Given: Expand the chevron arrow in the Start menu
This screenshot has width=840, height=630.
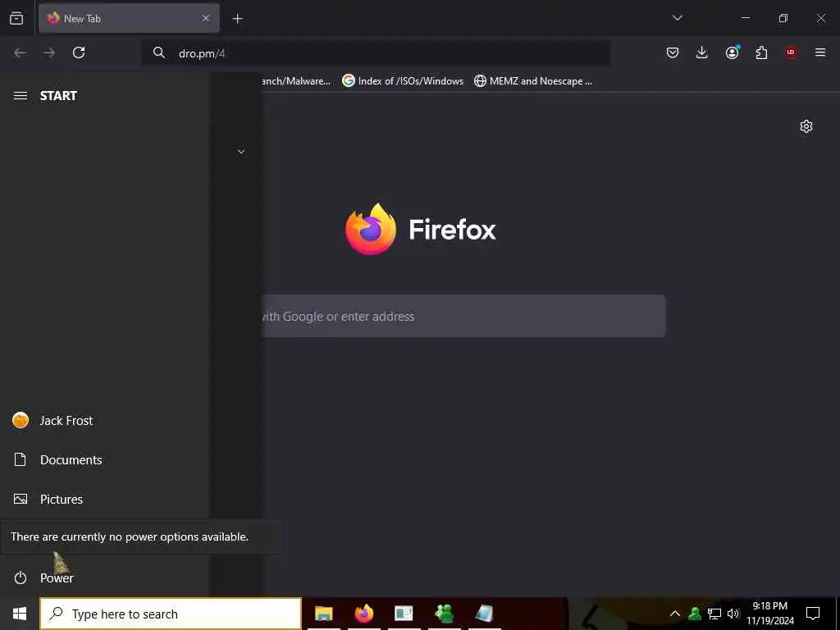Looking at the screenshot, I should (x=241, y=152).
